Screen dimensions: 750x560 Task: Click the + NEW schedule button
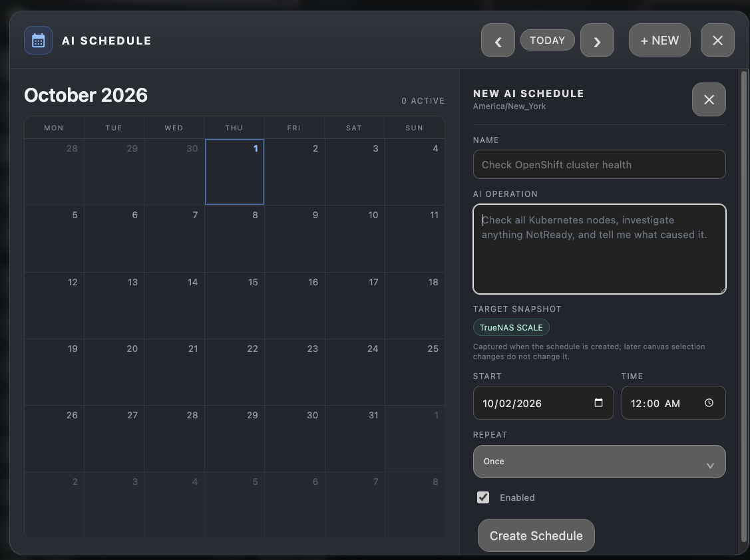[x=659, y=40]
